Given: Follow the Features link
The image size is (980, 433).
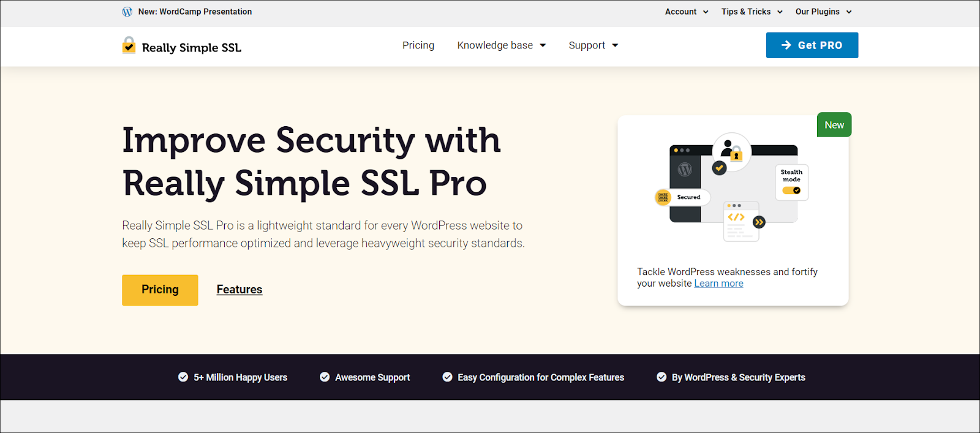Looking at the screenshot, I should pos(239,290).
